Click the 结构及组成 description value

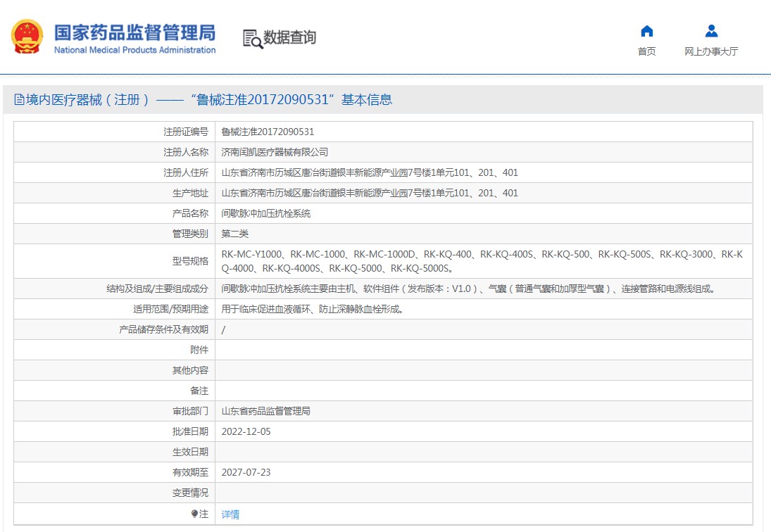click(468, 289)
